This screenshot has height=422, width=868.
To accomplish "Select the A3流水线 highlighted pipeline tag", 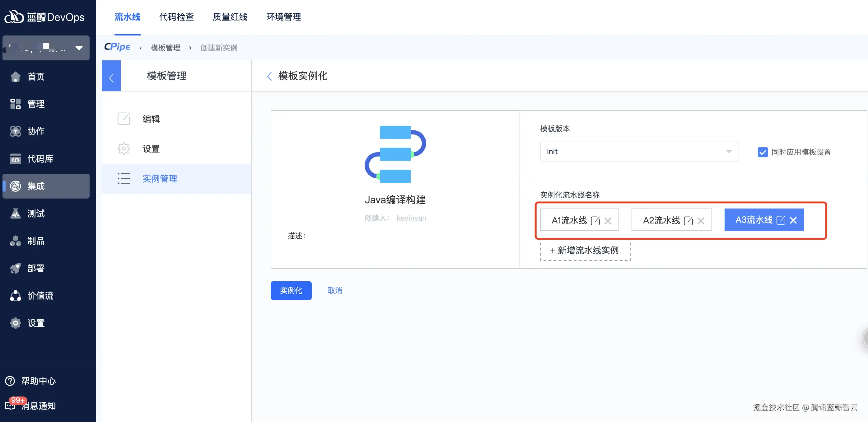I will 754,220.
